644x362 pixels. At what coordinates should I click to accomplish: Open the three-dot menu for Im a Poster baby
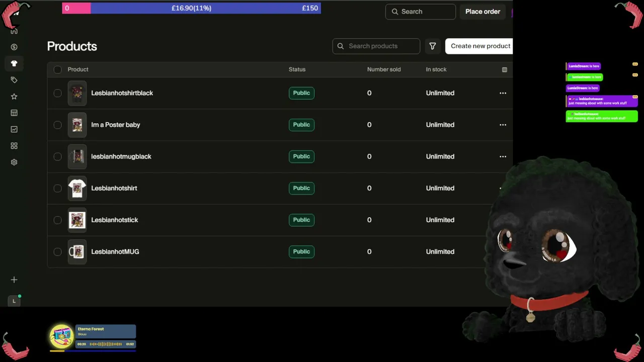tap(503, 125)
